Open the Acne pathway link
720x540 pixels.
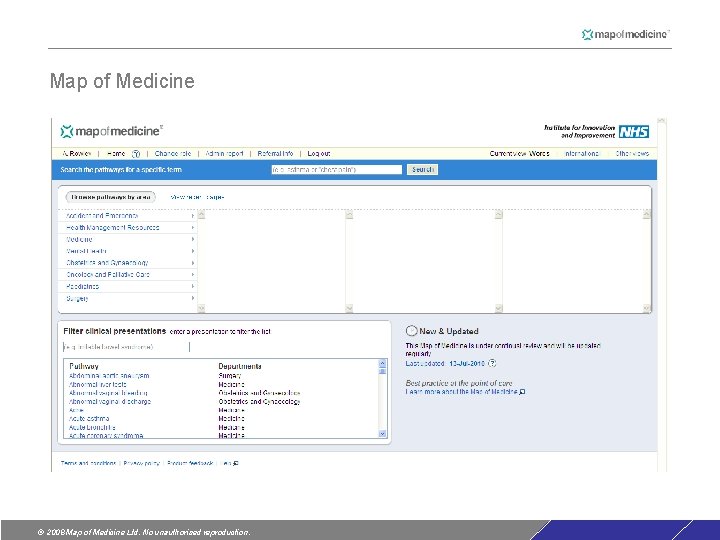pos(76,410)
